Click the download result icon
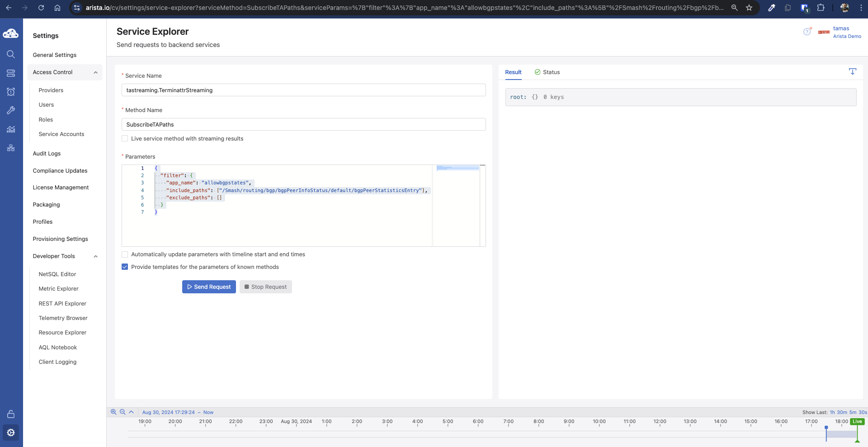 (852, 71)
